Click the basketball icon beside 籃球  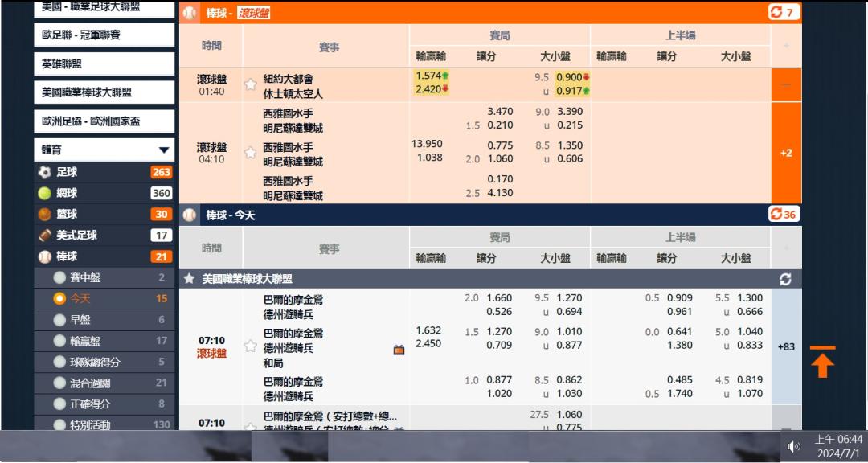[x=44, y=215]
